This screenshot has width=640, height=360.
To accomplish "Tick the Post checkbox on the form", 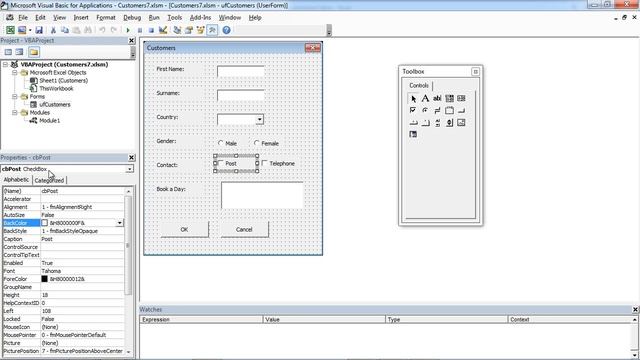I will (x=221, y=163).
